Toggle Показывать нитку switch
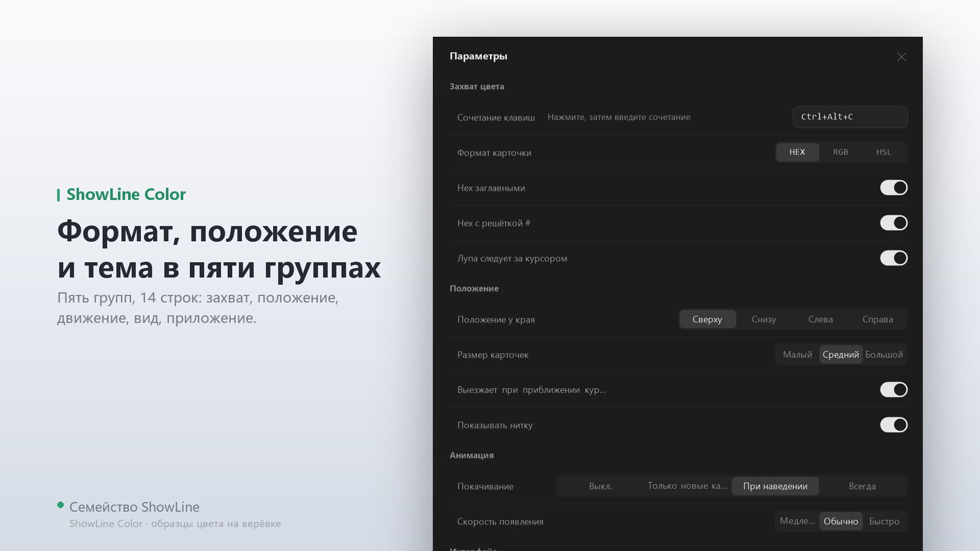The height and width of the screenshot is (551, 980). tap(894, 425)
